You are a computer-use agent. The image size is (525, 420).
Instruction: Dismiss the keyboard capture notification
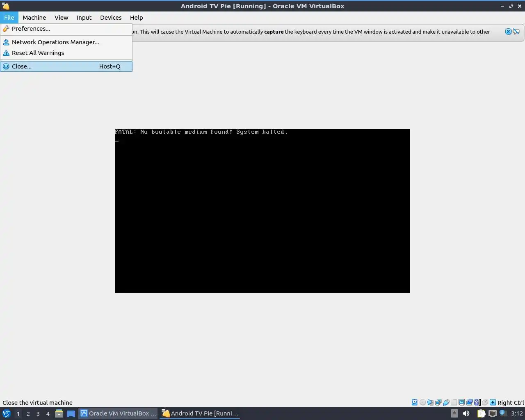tap(508, 32)
